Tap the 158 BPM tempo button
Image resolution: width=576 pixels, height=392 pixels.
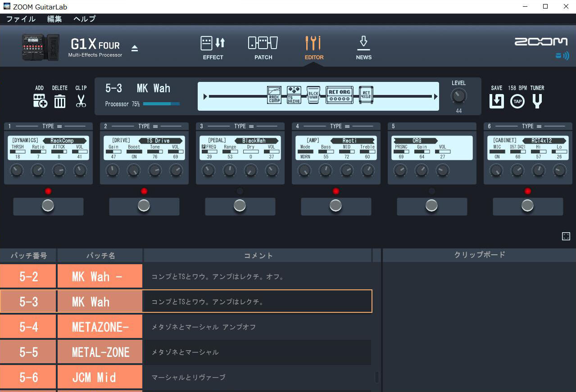[x=517, y=101]
